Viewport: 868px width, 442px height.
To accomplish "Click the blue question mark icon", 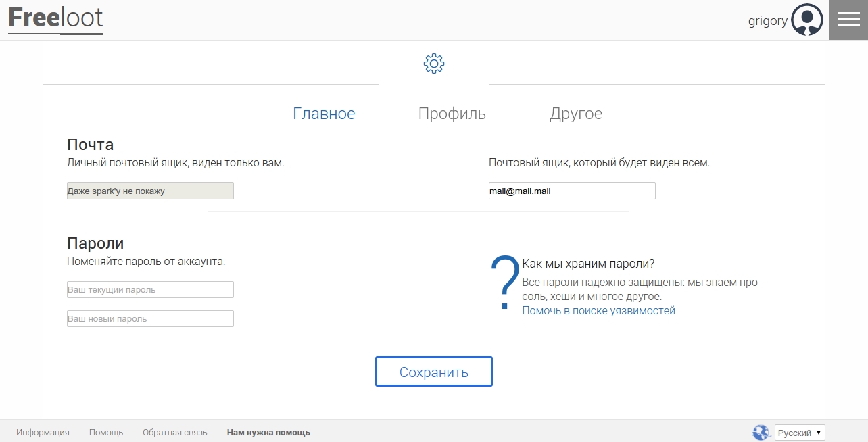I will click(x=504, y=283).
